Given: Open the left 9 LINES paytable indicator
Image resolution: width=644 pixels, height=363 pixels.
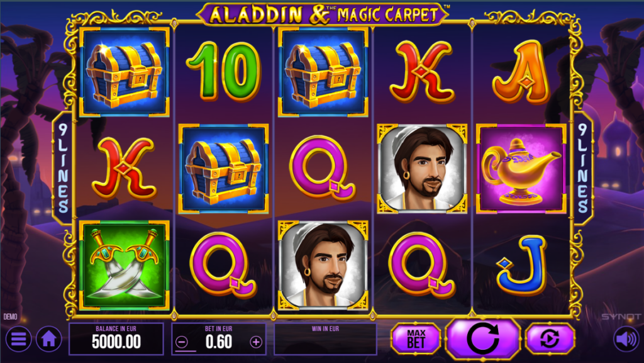Looking at the screenshot, I should click(x=63, y=169).
